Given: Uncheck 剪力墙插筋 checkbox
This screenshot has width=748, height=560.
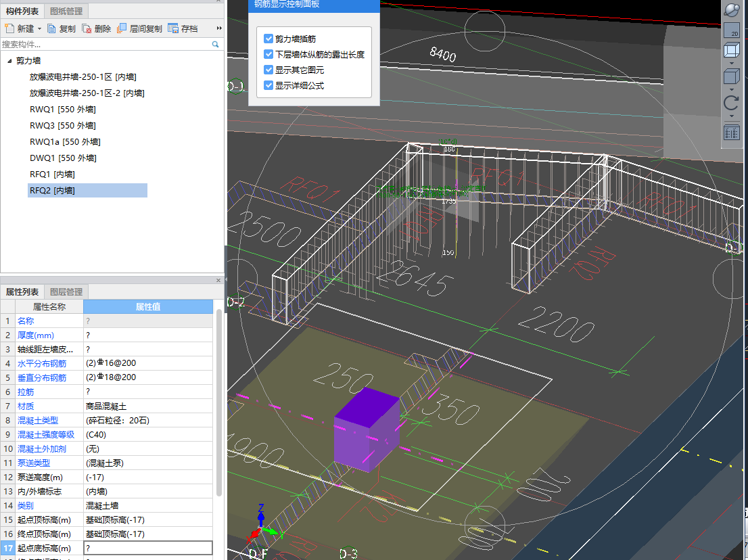Looking at the screenshot, I should (268, 39).
